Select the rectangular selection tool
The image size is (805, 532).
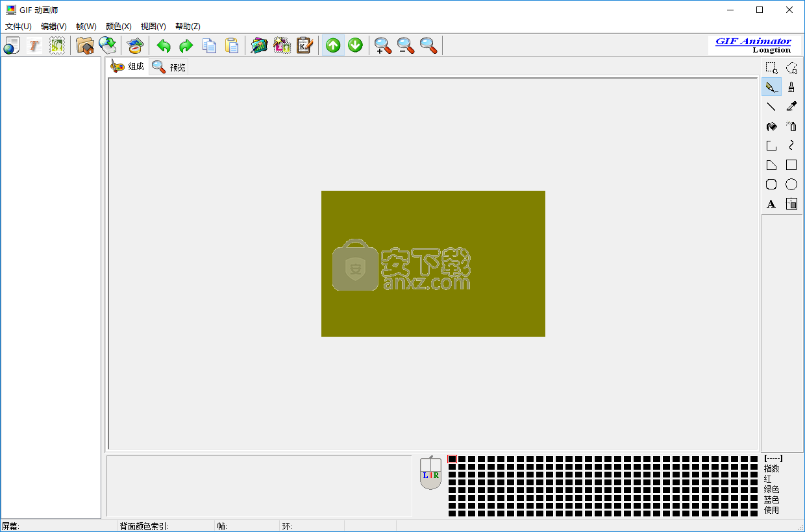pyautogui.click(x=771, y=67)
